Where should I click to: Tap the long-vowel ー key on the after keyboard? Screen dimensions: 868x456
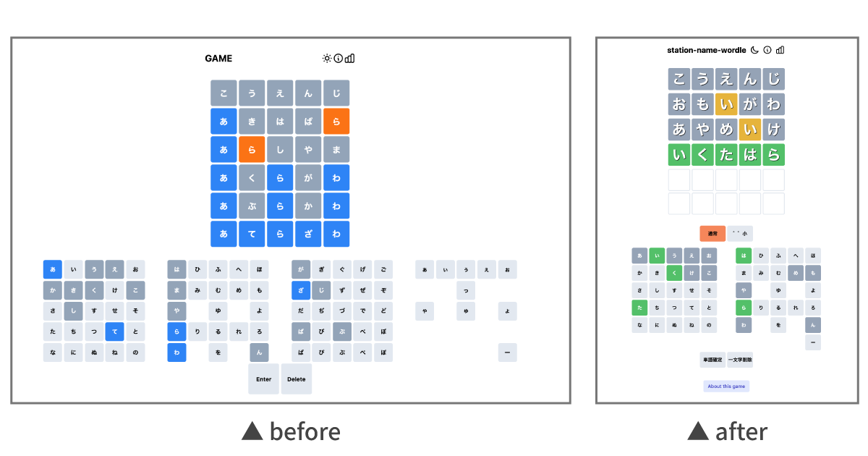click(813, 342)
